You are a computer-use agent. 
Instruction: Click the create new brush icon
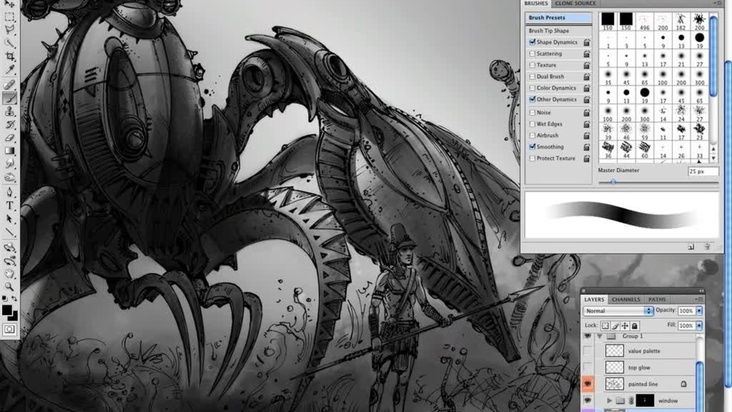pos(691,246)
